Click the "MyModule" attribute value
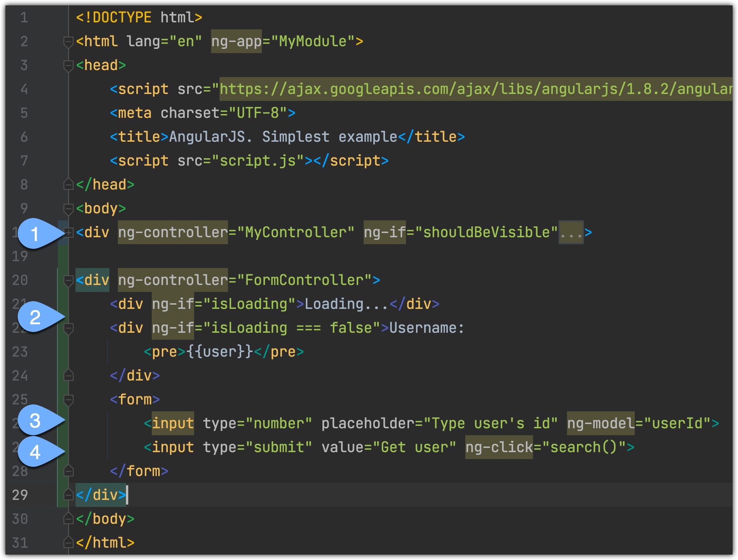Viewport: 738px width, 560px height. 313,42
